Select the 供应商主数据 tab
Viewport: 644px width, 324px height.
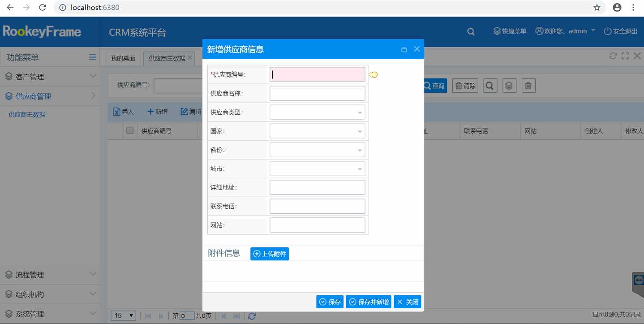[167, 58]
